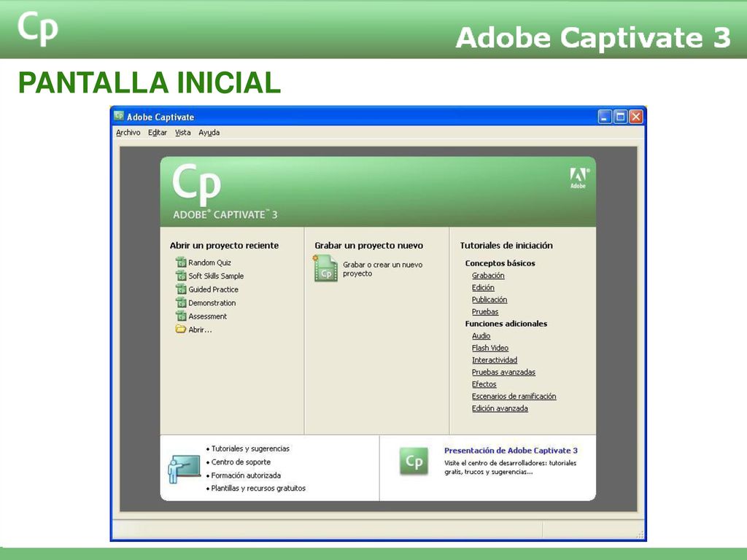Click the green Cp icon beside Presentación
Screen dimensions: 747x560
pyautogui.click(x=414, y=461)
